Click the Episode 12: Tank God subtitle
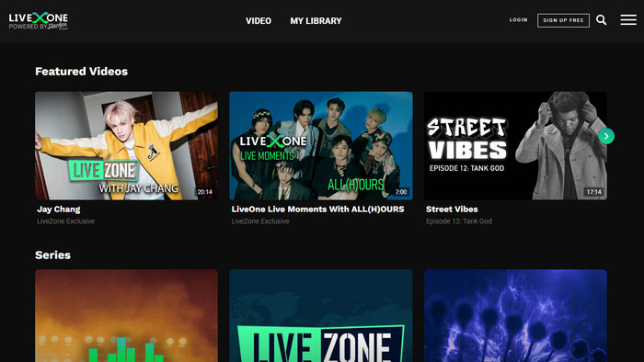The height and width of the screenshot is (362, 644). tap(459, 221)
